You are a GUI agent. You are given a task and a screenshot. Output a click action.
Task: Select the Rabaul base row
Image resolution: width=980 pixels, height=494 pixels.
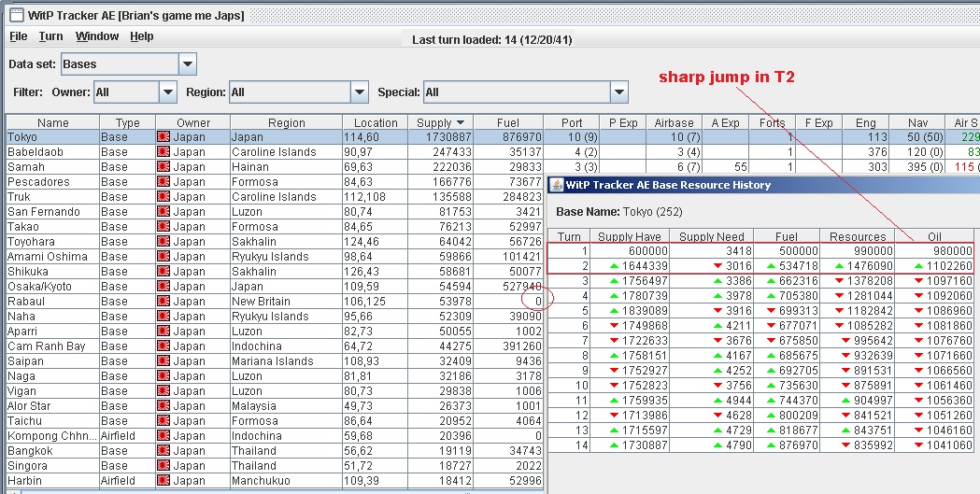coord(275,301)
